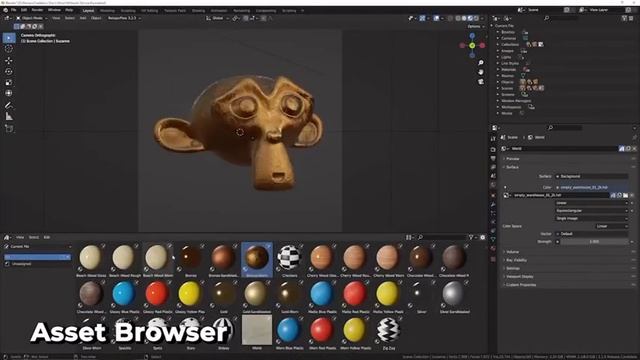Open the Equirectangular projection dropdown
The width and height of the screenshot is (640, 360).
coord(592,211)
